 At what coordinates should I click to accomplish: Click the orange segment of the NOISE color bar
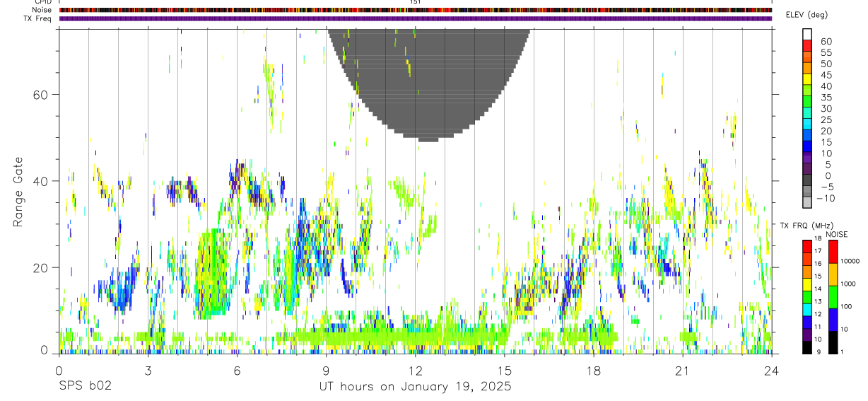point(833,274)
